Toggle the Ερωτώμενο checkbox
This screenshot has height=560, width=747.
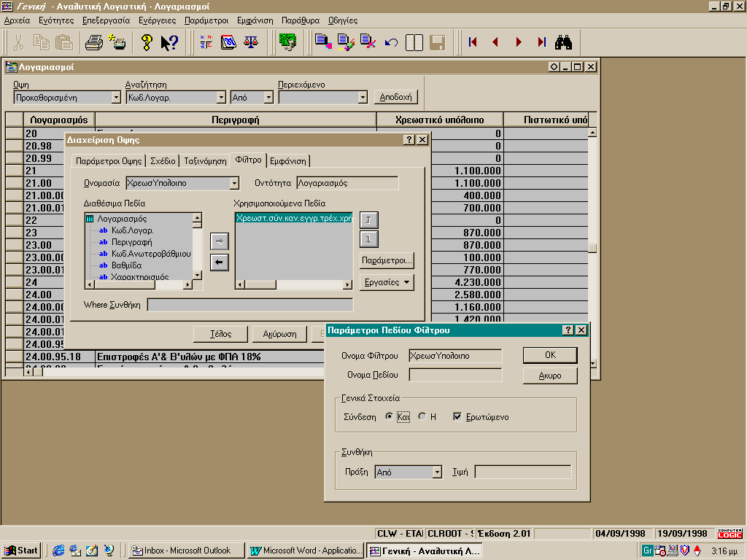pos(457,416)
